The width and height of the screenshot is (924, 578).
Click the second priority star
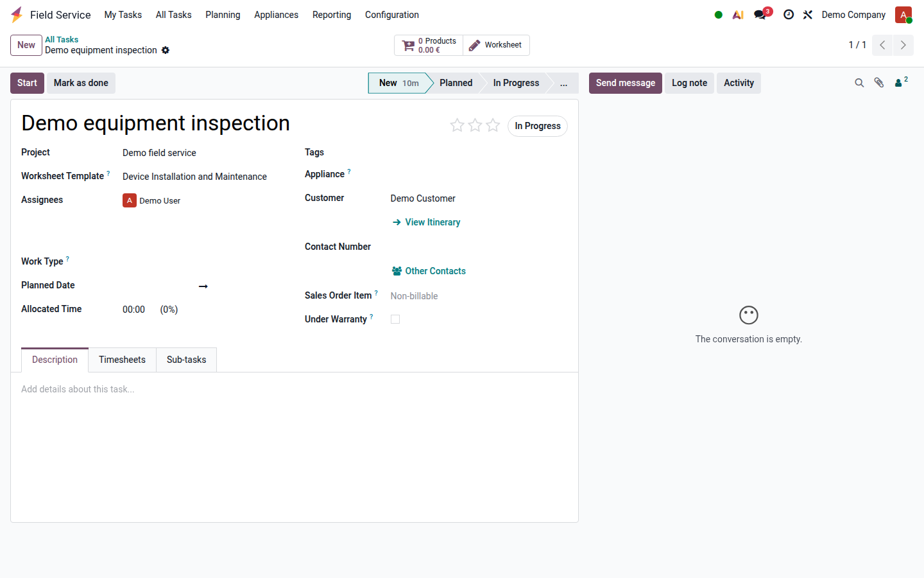coord(475,125)
